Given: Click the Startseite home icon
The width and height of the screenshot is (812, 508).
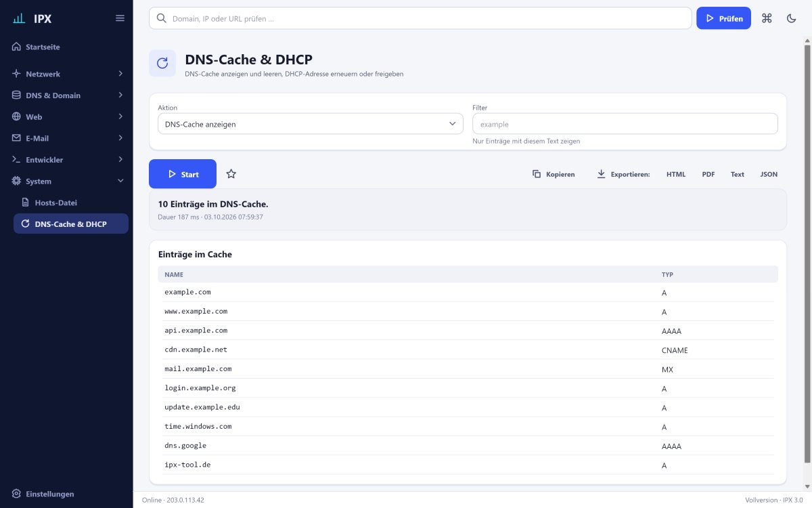Looking at the screenshot, I should [16, 47].
